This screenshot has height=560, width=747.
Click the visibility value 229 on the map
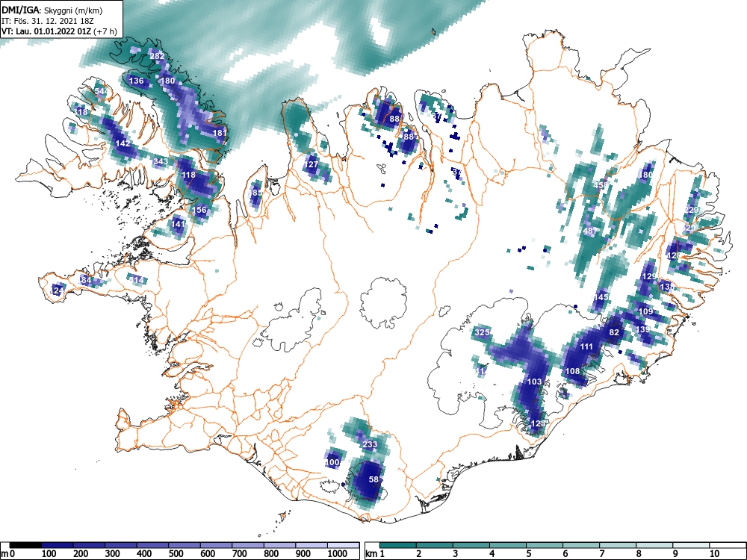point(691,210)
